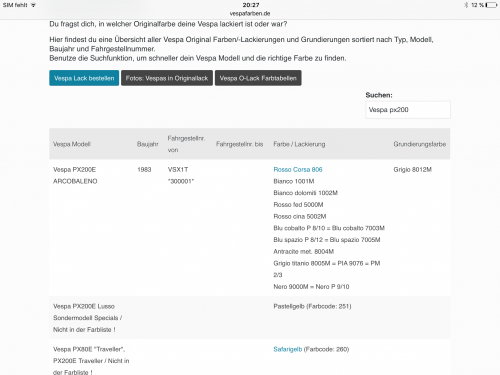Open Vespa O-Lack Farbtabellen
The image size is (500, 375).
tap(258, 78)
